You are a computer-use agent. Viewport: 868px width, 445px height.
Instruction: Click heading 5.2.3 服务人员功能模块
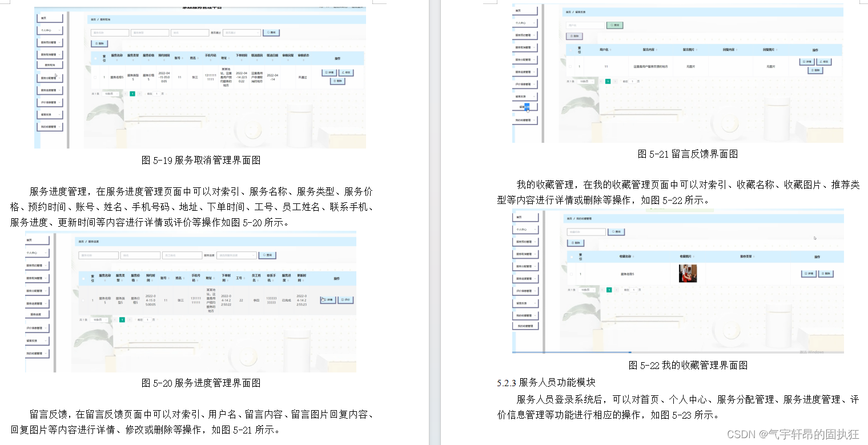click(x=546, y=383)
